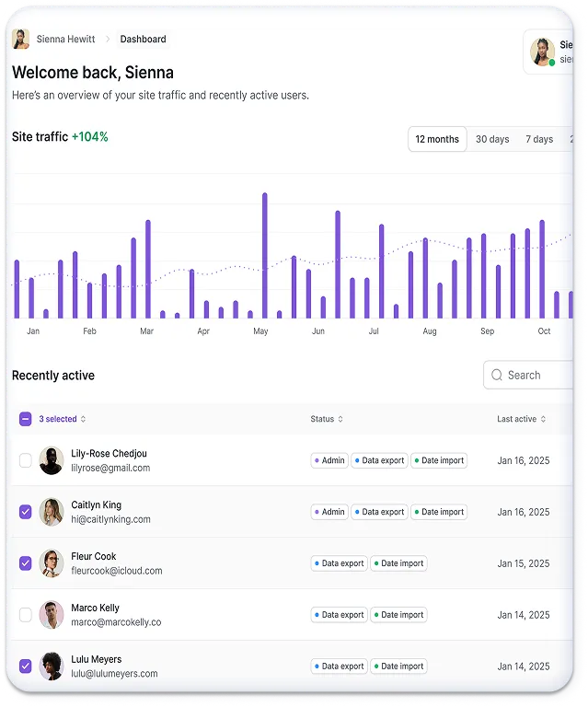Click the Dashboard breadcrumb item

tap(143, 40)
